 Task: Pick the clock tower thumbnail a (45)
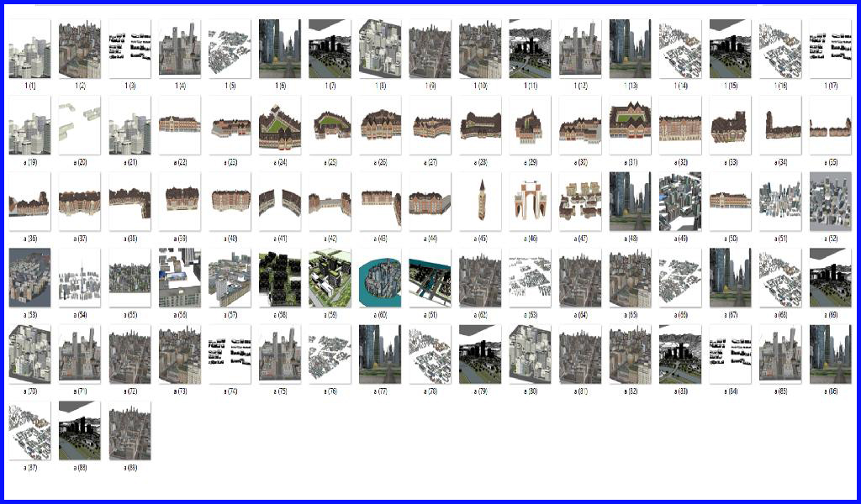point(480,202)
